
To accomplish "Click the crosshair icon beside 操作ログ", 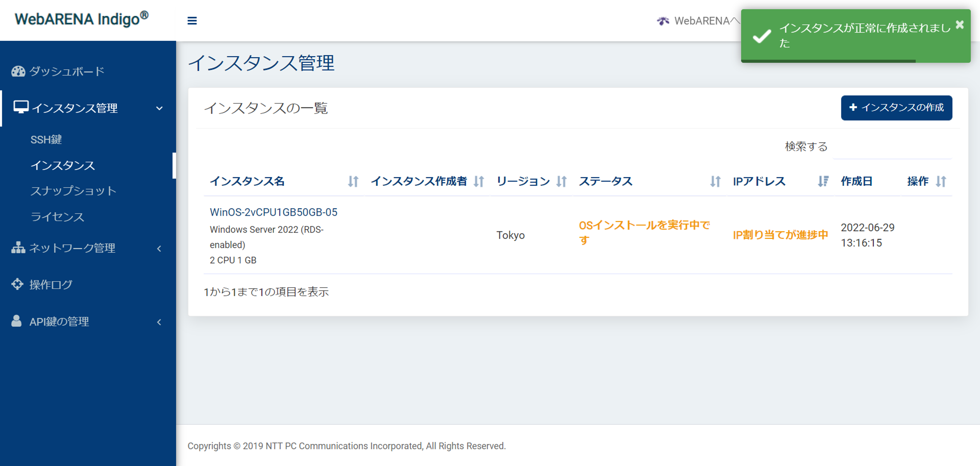I will click(17, 284).
